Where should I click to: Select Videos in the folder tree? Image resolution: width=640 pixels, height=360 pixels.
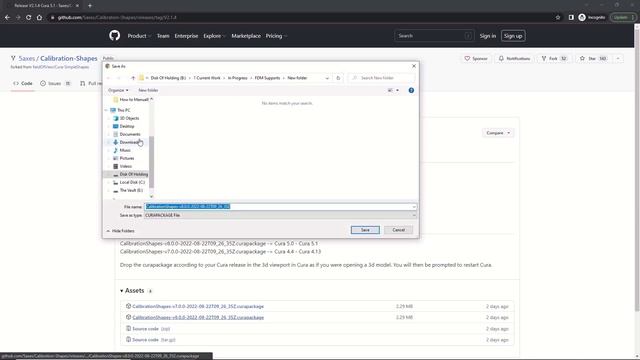(x=125, y=166)
